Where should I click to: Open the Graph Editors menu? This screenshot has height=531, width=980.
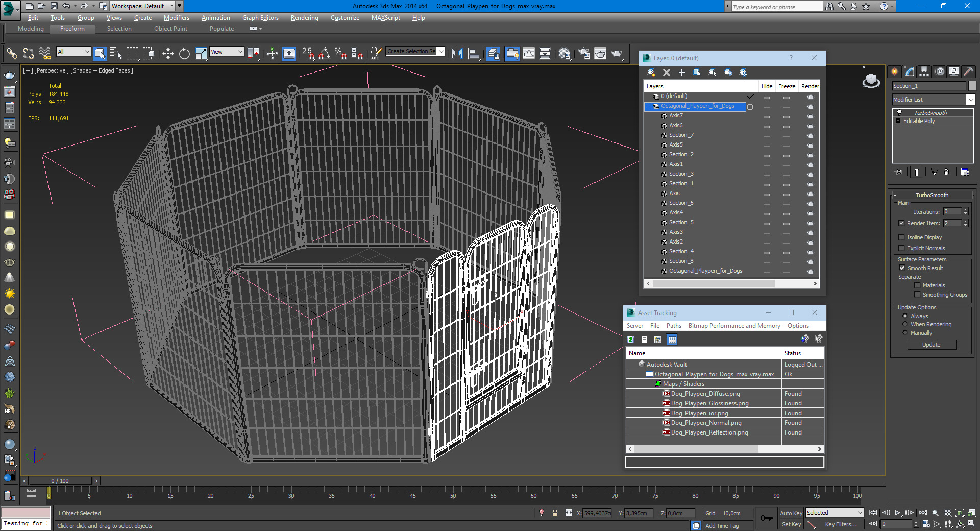(260, 18)
